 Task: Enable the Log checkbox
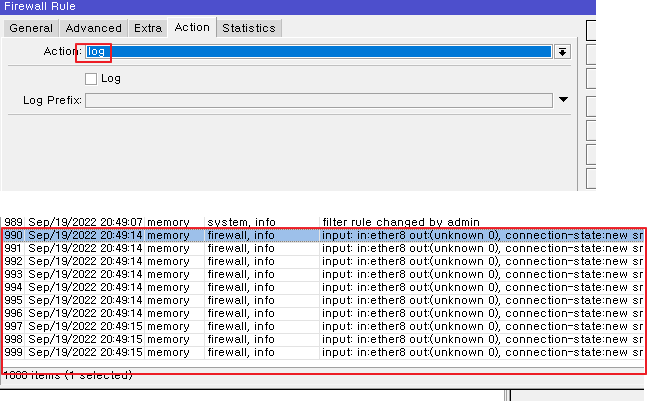click(x=91, y=79)
